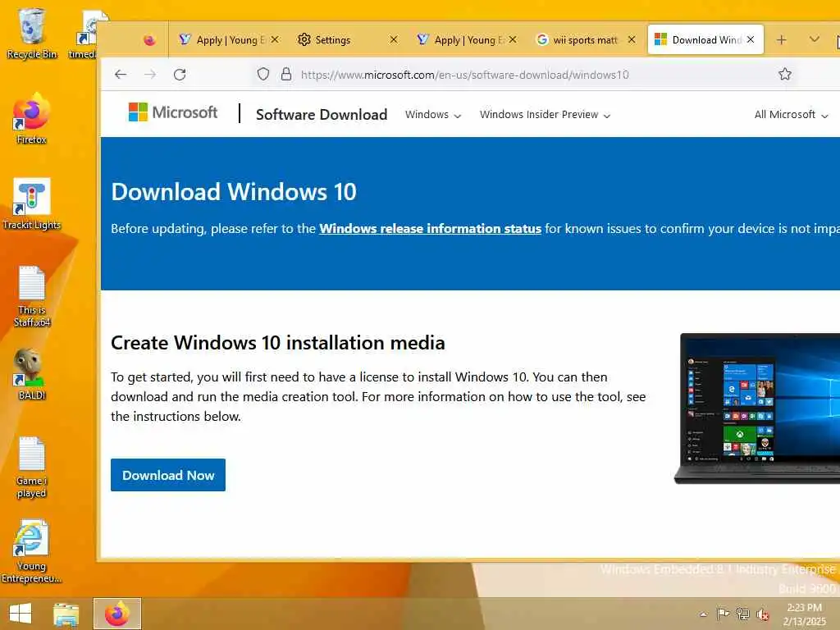Open the Trackit Lights shortcut

coord(32,204)
